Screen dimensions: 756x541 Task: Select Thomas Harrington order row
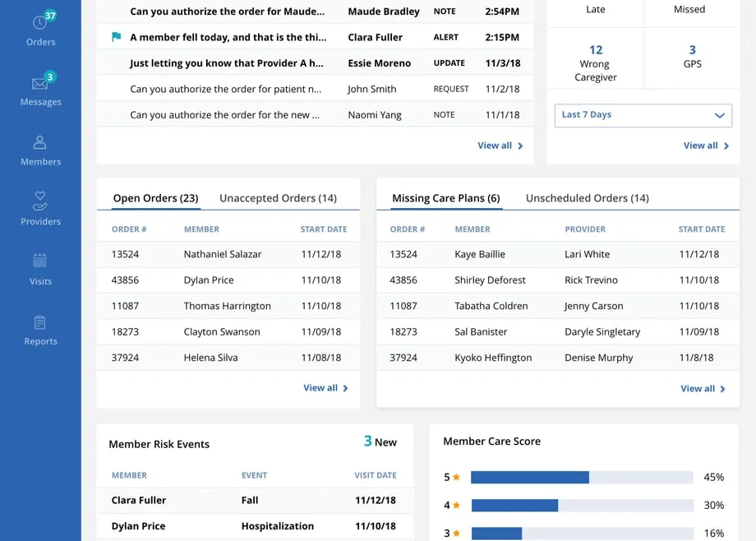click(x=228, y=306)
